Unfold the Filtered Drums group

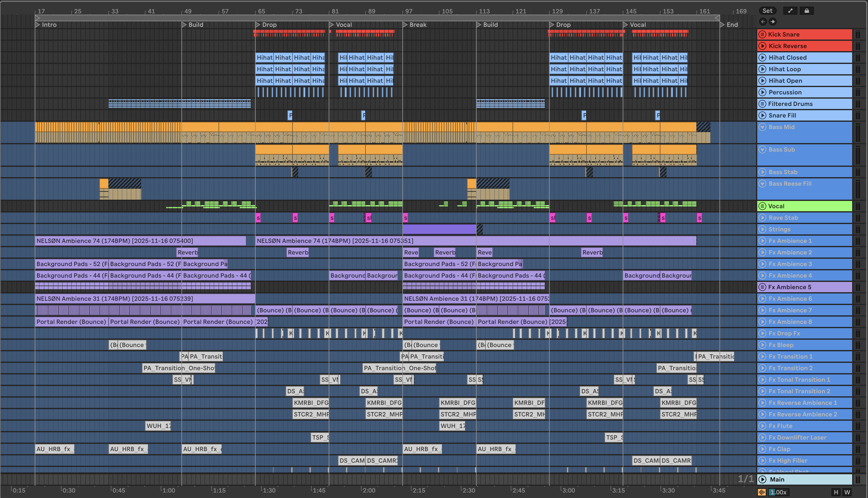pos(762,104)
